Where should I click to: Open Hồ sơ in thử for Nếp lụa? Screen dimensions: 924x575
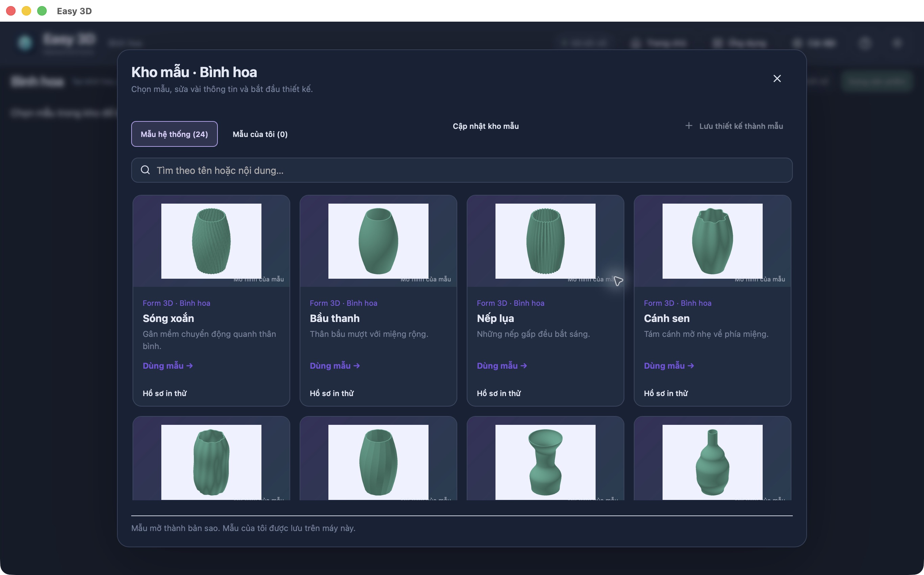click(x=499, y=393)
